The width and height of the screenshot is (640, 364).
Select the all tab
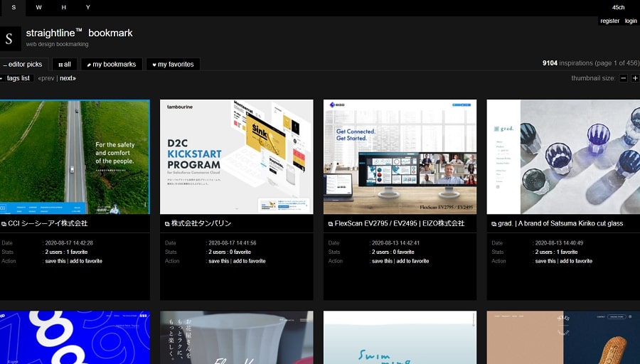[65, 65]
